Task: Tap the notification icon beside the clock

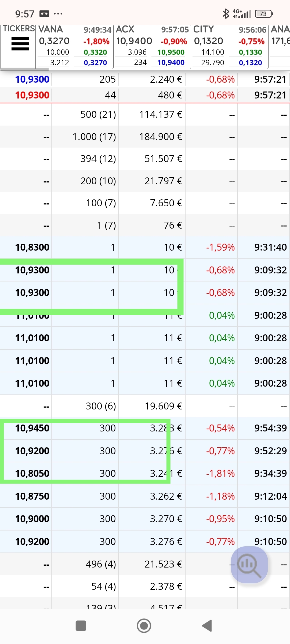Action: pyautogui.click(x=44, y=14)
